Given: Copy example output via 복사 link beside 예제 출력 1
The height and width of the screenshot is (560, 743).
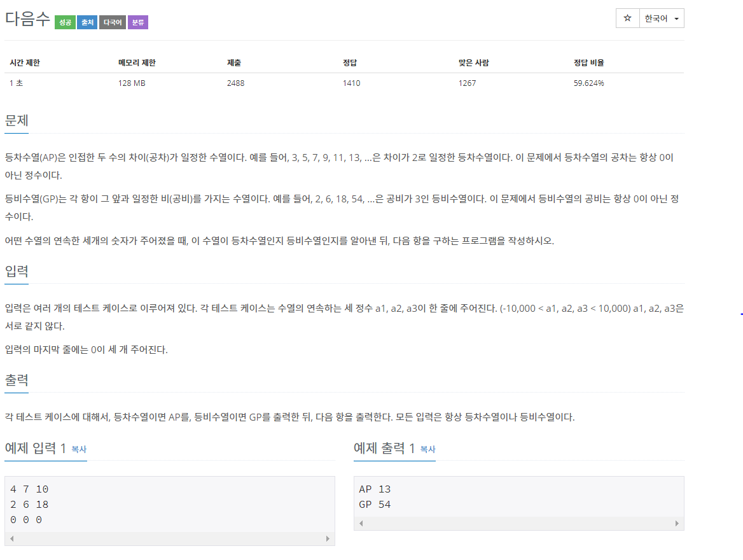Looking at the screenshot, I should pyautogui.click(x=428, y=449).
